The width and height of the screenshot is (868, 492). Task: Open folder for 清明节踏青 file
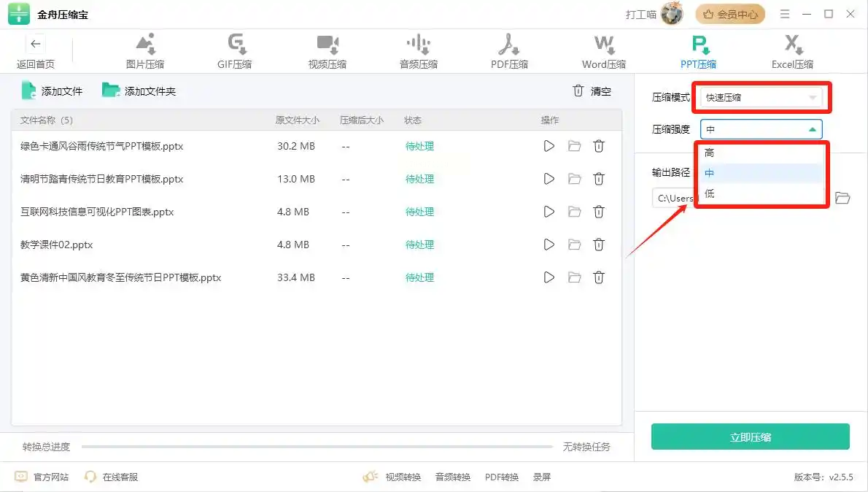[575, 179]
